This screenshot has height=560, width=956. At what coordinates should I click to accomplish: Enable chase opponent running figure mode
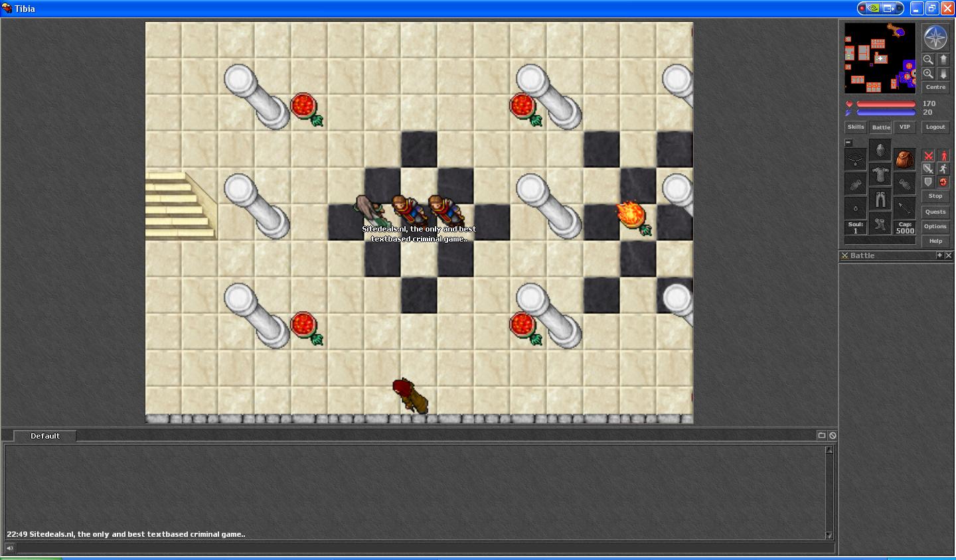click(943, 169)
